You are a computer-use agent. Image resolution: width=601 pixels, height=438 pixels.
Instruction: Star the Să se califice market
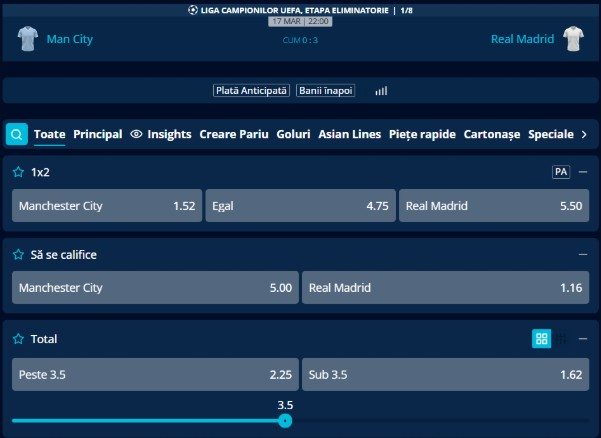tap(18, 255)
